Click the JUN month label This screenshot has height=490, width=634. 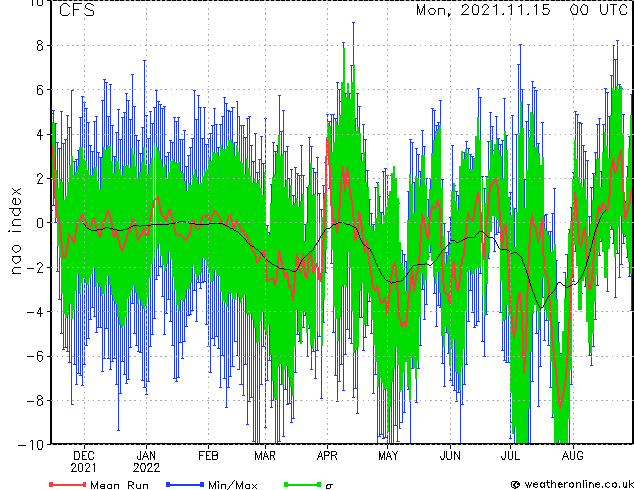(450, 456)
